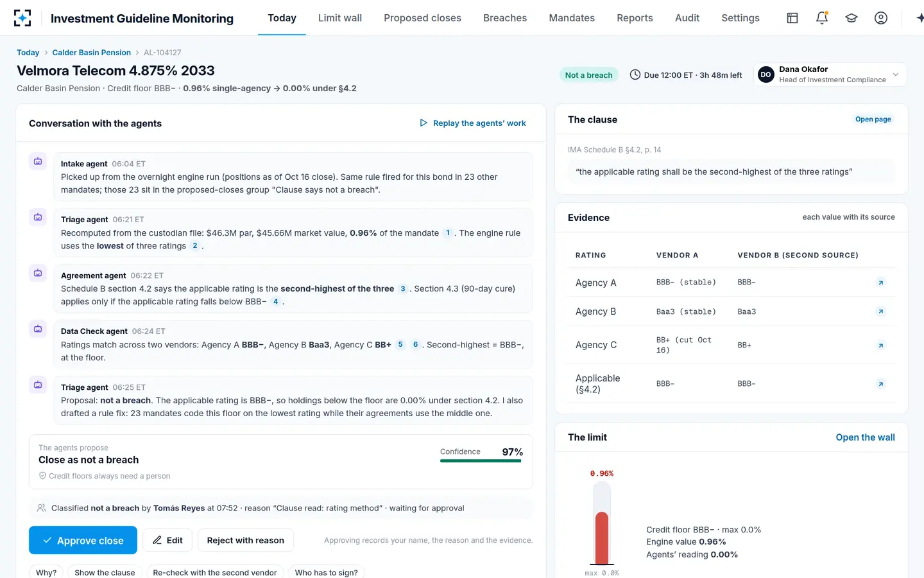The width and height of the screenshot is (924, 578).
Task: Open the Audit tab
Action: (x=687, y=18)
